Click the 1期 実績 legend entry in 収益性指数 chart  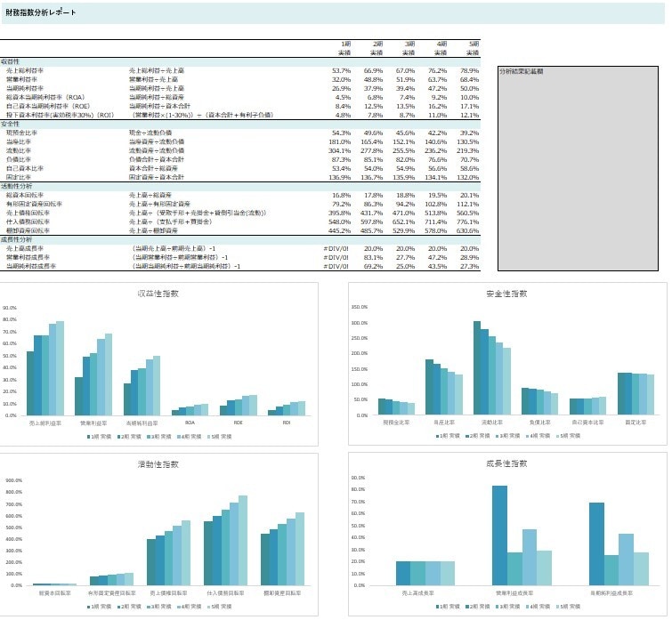click(x=99, y=437)
